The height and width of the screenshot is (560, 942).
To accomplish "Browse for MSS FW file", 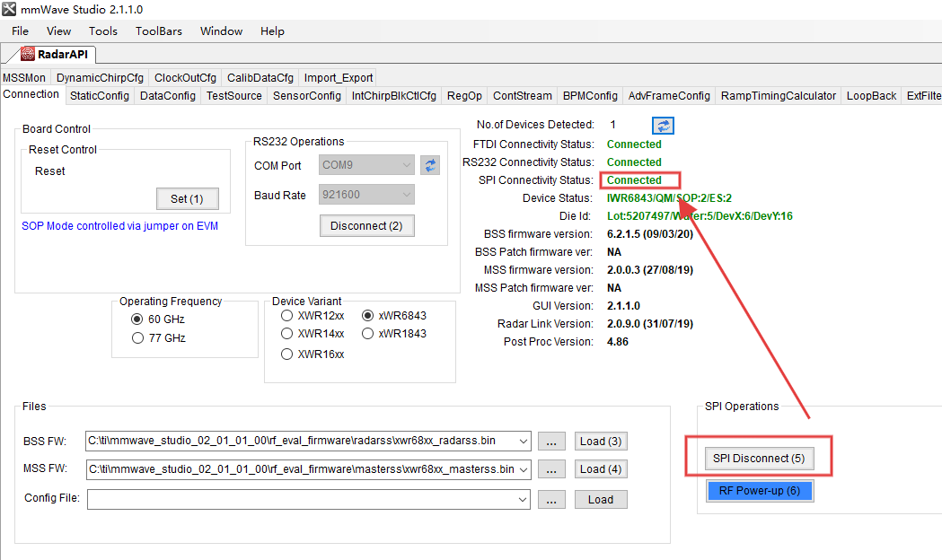I will [x=551, y=469].
